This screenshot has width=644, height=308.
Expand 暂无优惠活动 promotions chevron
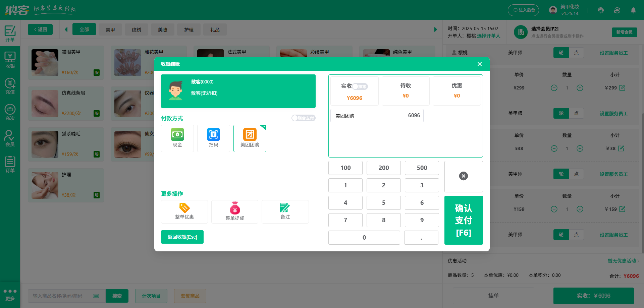click(638, 261)
